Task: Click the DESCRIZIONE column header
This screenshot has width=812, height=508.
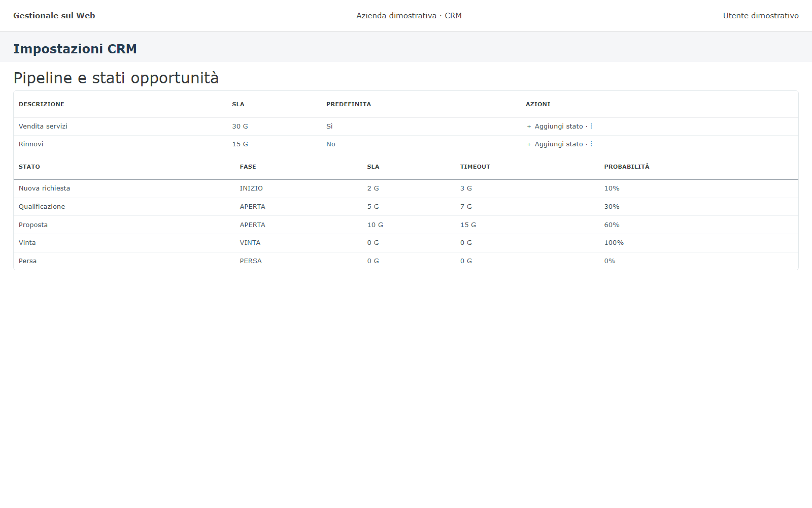Action: pos(42,104)
